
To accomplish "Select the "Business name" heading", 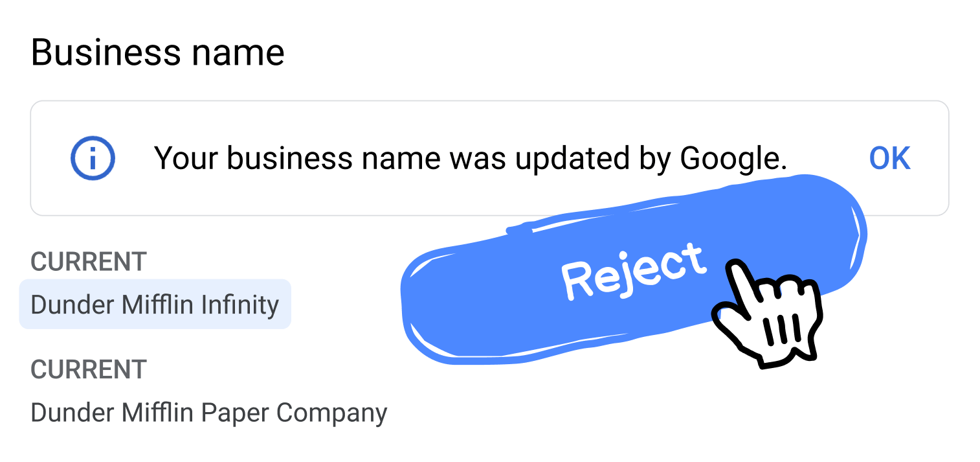I will 157,52.
